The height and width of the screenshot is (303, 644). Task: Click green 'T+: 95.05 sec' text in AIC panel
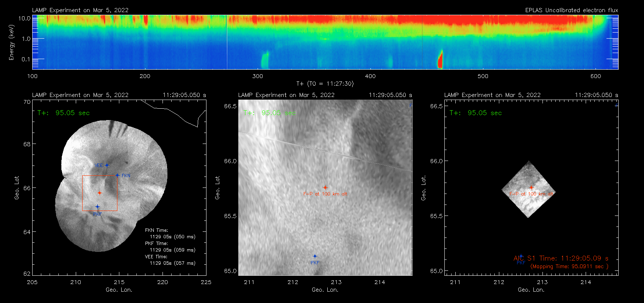(475, 113)
